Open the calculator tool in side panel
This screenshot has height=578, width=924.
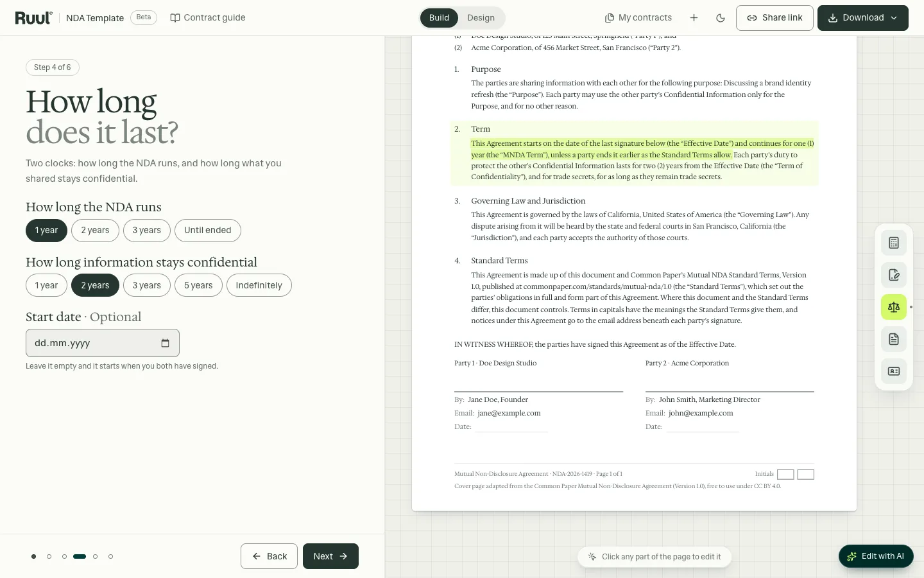pos(894,243)
